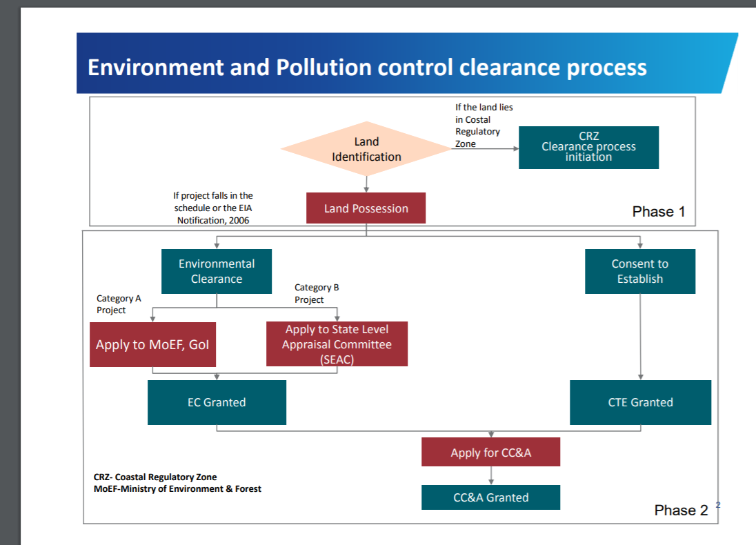Click the Costal Regulatory Zone condition text
Screen dimensions: 756x545
(484, 126)
